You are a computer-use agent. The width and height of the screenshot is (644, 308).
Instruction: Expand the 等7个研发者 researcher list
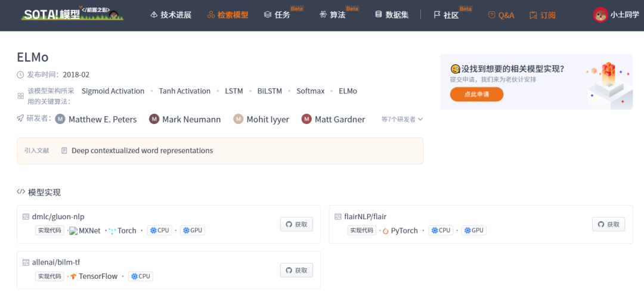click(402, 119)
